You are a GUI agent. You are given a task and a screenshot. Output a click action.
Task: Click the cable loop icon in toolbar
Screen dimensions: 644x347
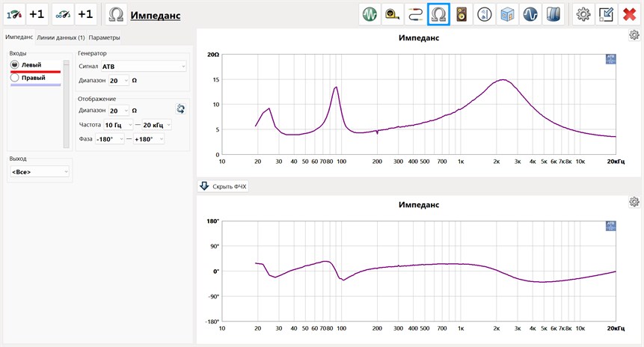[415, 13]
